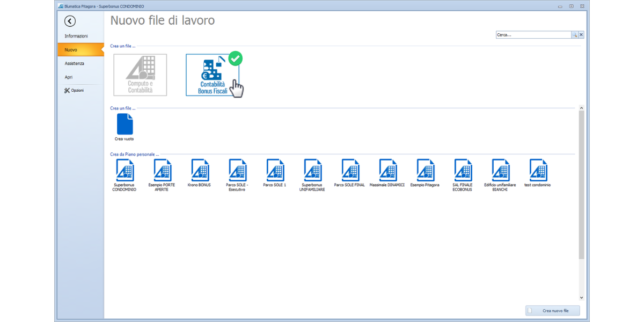644x322 pixels.
Task: Restore down the Blumatica Pitagora window
Action: coord(571,6)
